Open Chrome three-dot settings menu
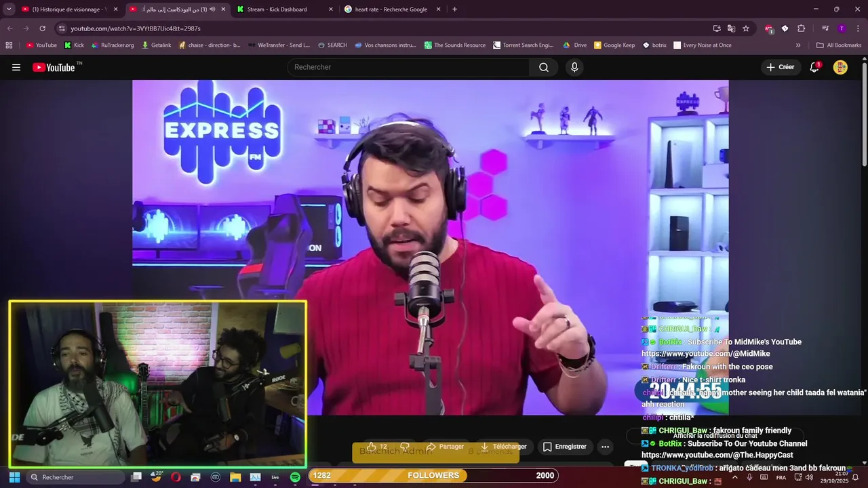This screenshot has height=488, width=868. (x=858, y=28)
